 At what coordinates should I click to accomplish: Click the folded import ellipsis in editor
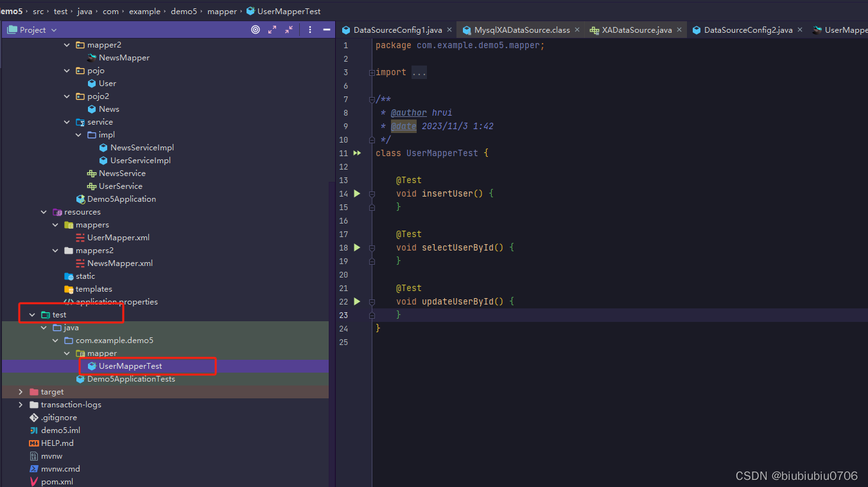point(419,73)
